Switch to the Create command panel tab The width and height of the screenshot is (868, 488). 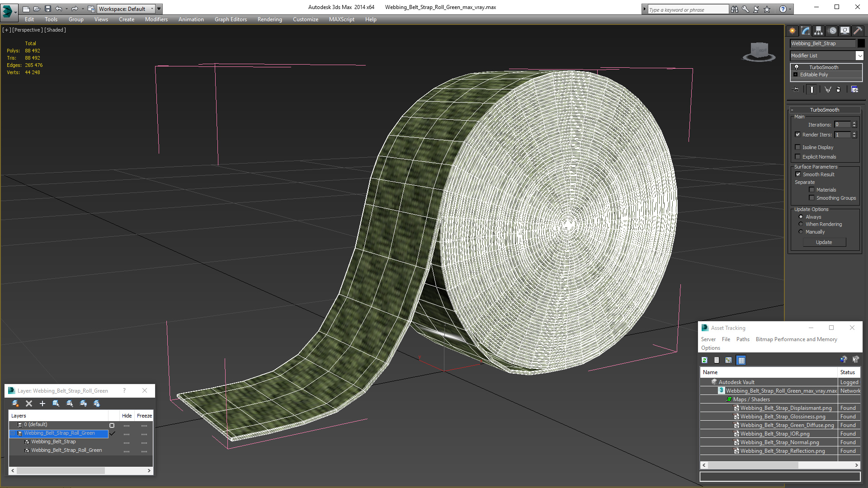click(792, 31)
